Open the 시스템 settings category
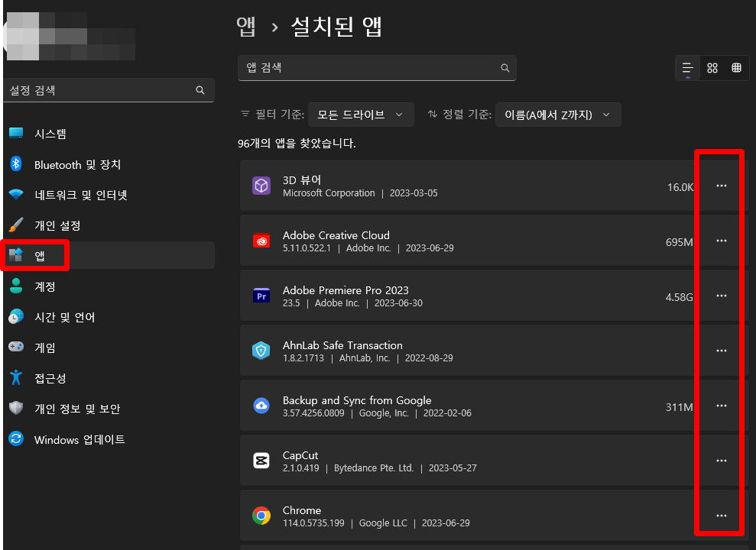 (109, 134)
